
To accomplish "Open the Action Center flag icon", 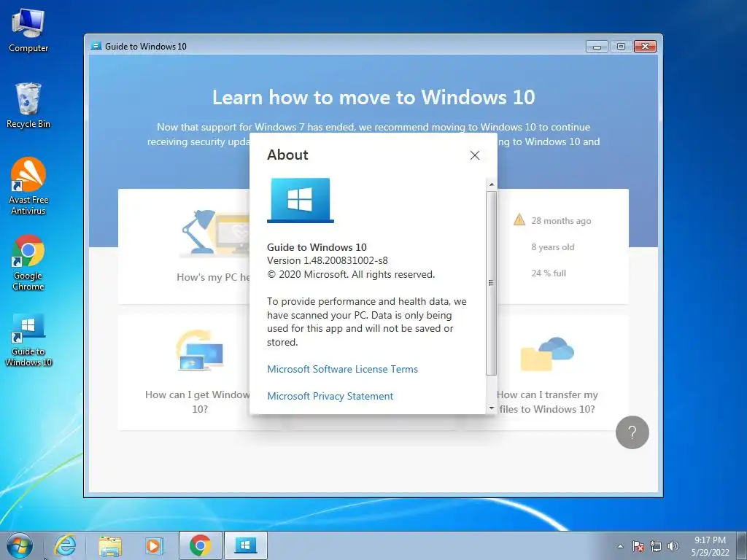I will pyautogui.click(x=638, y=546).
